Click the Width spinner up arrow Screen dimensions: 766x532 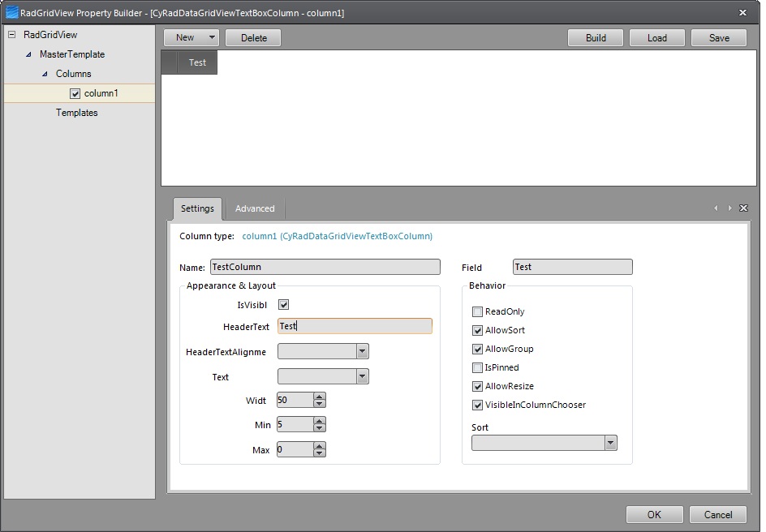320,396
